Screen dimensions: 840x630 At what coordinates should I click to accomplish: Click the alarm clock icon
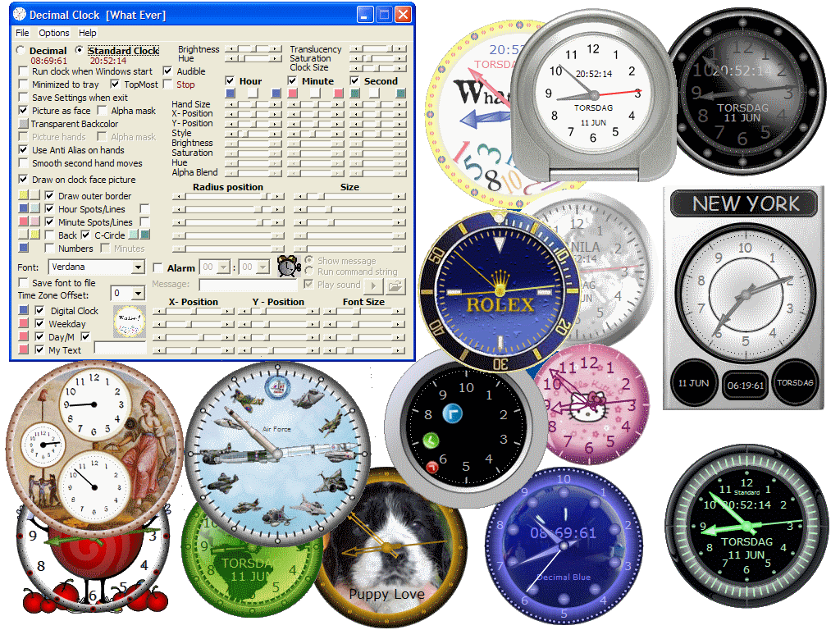(288, 267)
